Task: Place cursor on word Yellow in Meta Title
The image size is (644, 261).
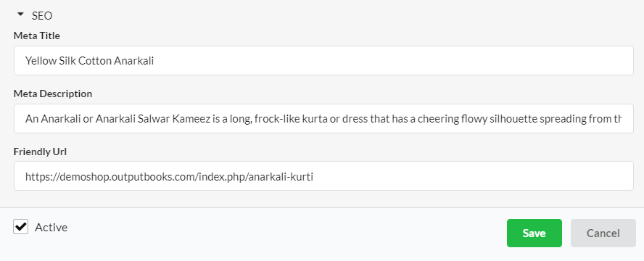Action: pyautogui.click(x=41, y=61)
